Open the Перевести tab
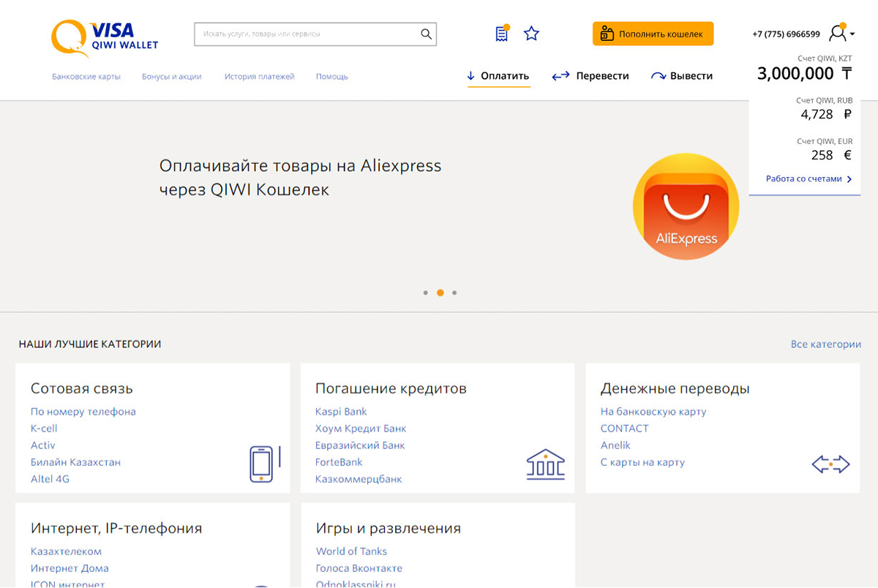 point(590,76)
